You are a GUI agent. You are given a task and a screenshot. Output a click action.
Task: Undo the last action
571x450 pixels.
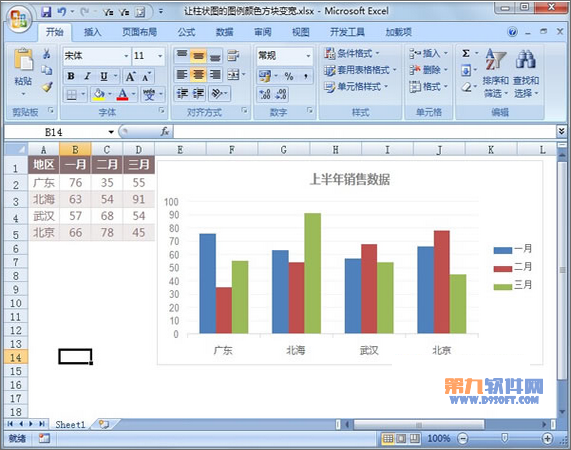(62, 12)
